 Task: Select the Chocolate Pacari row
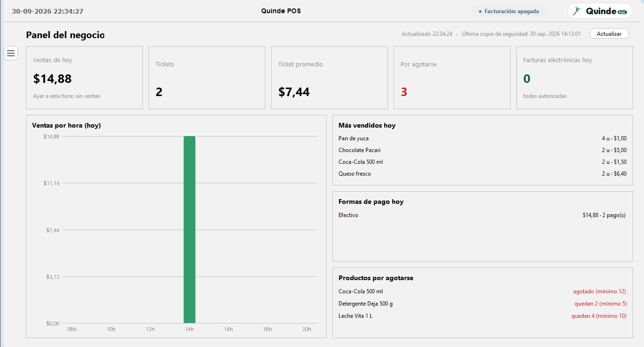coord(483,150)
